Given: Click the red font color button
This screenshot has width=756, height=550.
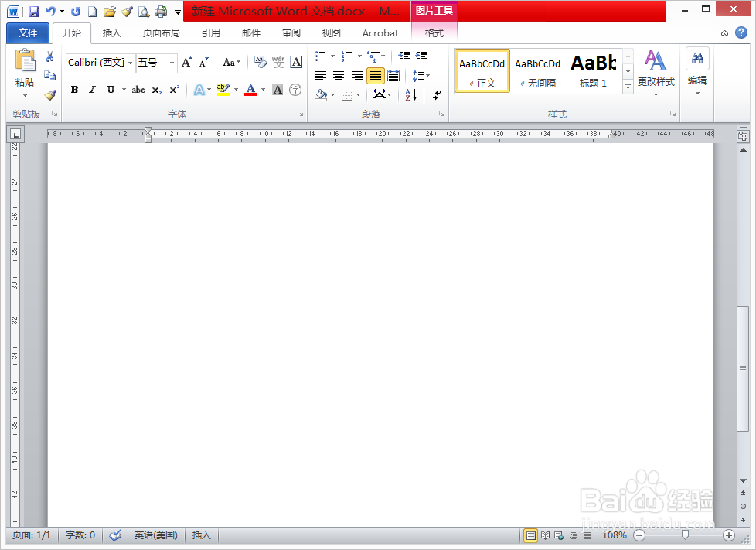Looking at the screenshot, I should [x=250, y=90].
